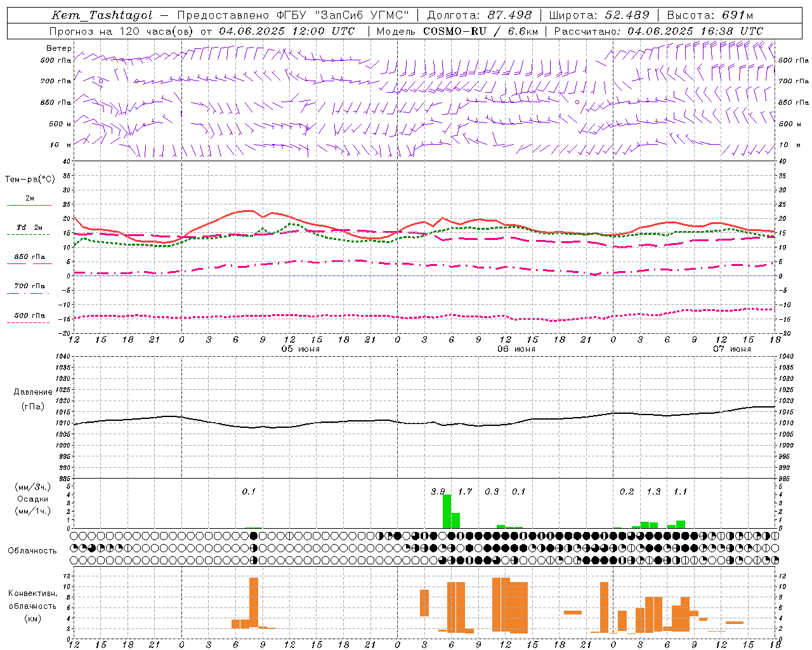This screenshot has height=650, width=812.
Task: Click the red 2м legend line
Action: click(x=29, y=205)
